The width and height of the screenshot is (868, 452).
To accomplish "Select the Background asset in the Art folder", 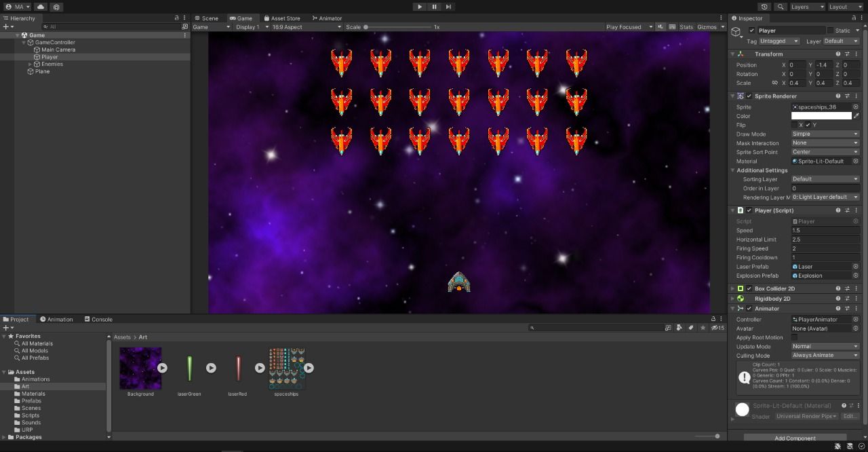I will pos(140,366).
